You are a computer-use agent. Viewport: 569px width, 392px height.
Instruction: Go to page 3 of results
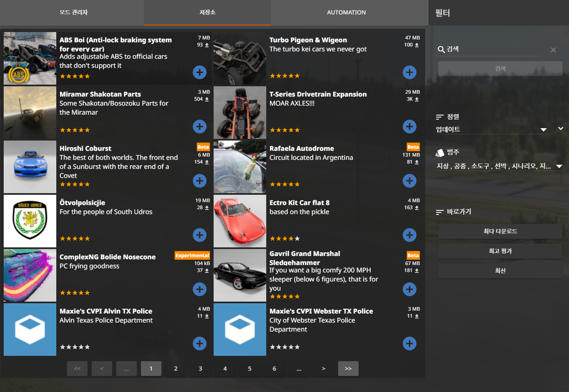(200, 369)
